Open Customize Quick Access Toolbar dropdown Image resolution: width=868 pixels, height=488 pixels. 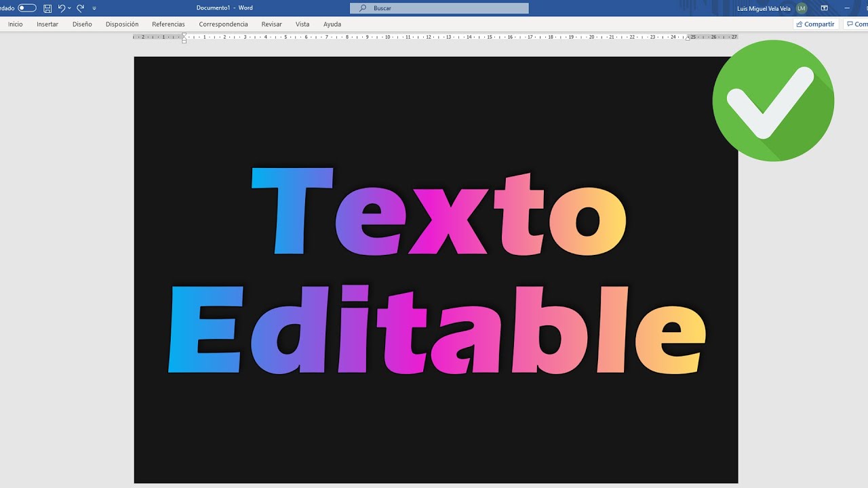pos(94,8)
